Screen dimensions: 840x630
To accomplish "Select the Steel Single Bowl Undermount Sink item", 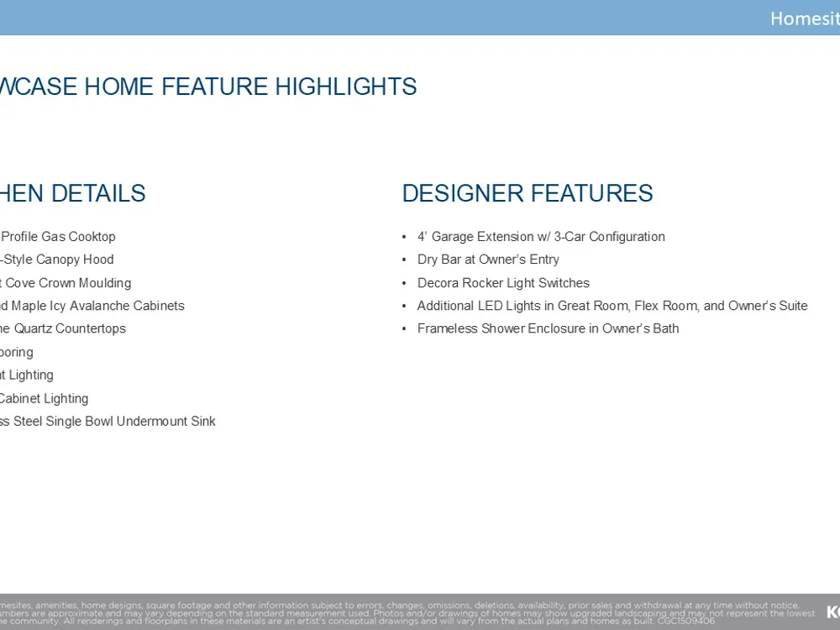I will pyautogui.click(x=108, y=421).
